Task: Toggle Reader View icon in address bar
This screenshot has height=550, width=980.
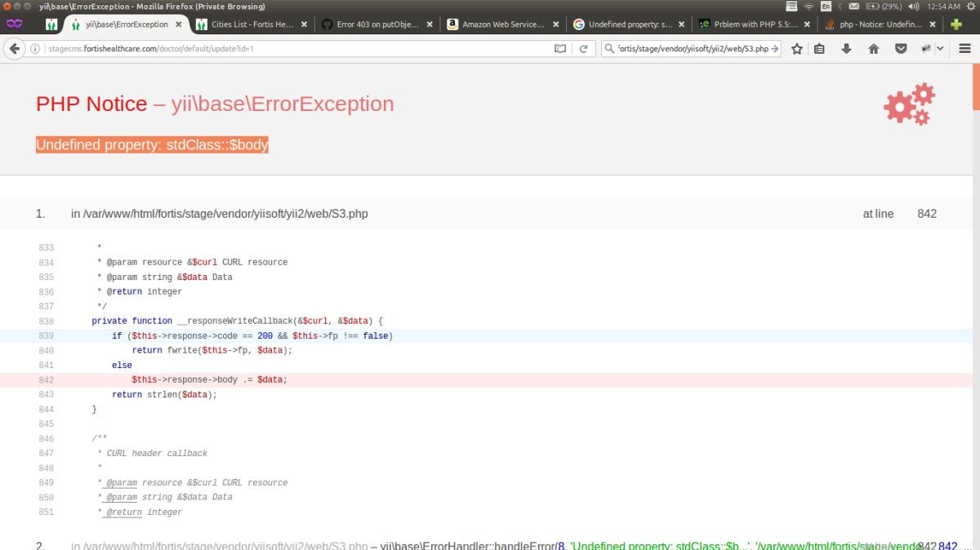Action: tap(560, 49)
